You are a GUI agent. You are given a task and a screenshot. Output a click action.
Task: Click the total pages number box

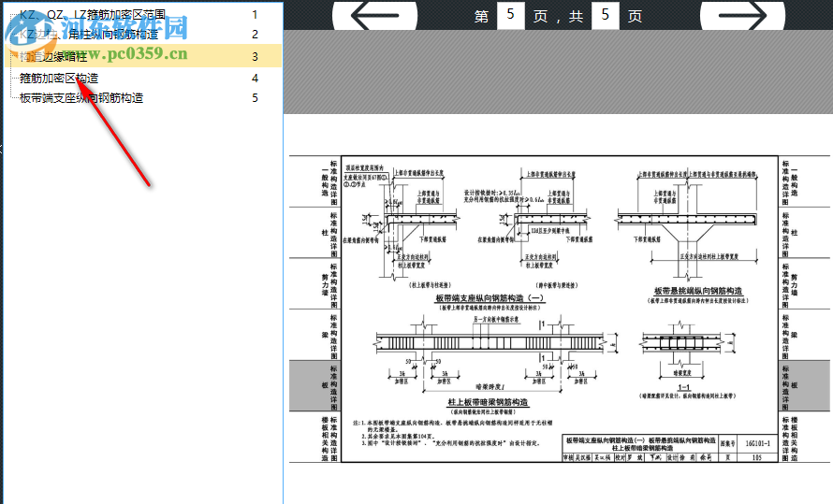605,15
